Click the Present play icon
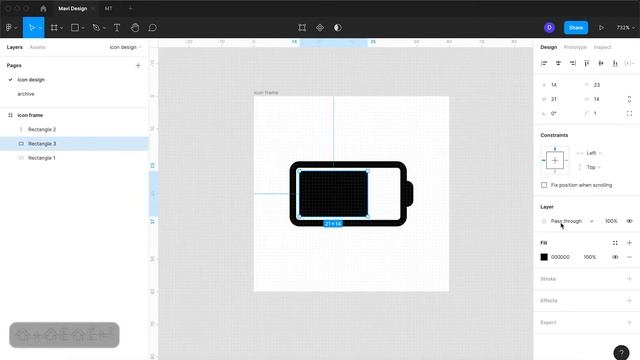Screen dimensions: 640x360 click(601, 28)
